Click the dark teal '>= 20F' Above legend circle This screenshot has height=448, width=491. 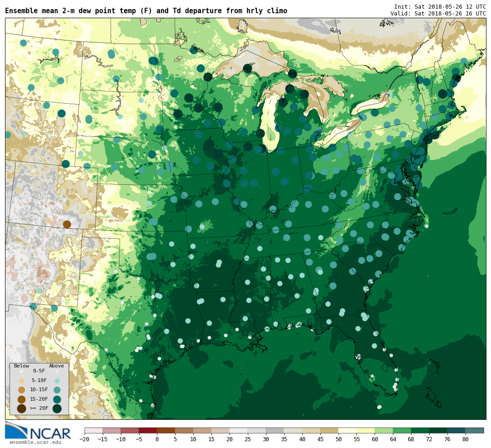coord(57,408)
